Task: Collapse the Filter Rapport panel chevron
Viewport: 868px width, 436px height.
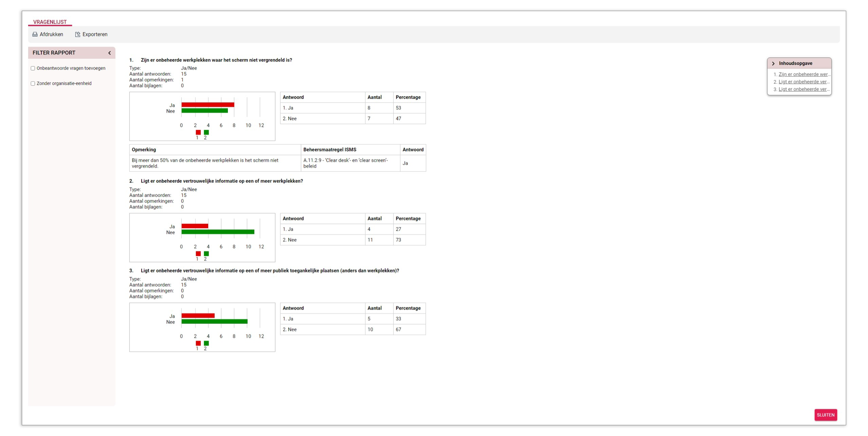Action: point(109,53)
